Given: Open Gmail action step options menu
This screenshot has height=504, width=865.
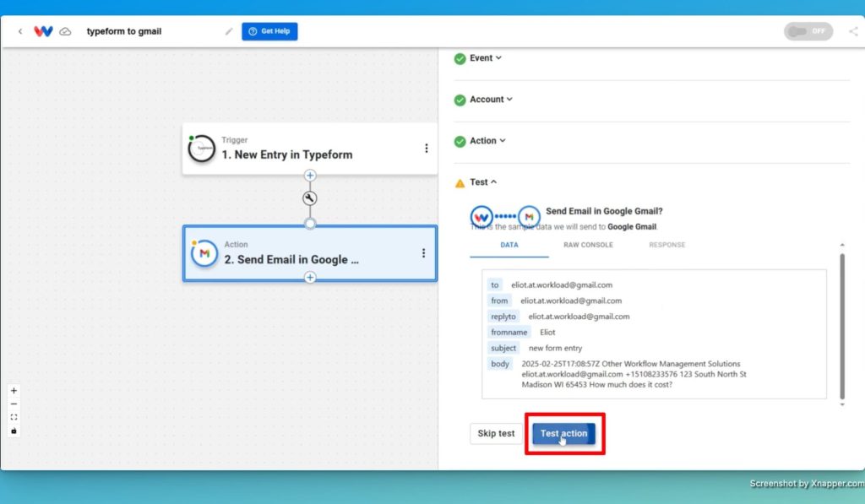Looking at the screenshot, I should tap(423, 253).
